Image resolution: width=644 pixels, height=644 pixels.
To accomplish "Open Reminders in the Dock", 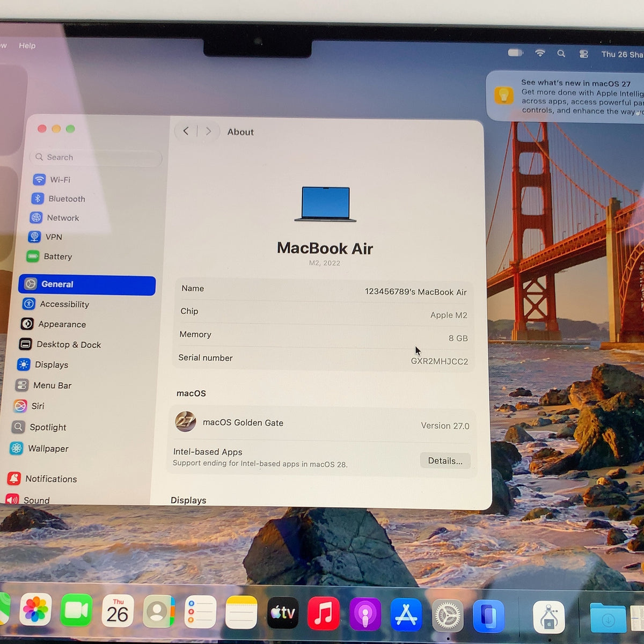I will [200, 612].
